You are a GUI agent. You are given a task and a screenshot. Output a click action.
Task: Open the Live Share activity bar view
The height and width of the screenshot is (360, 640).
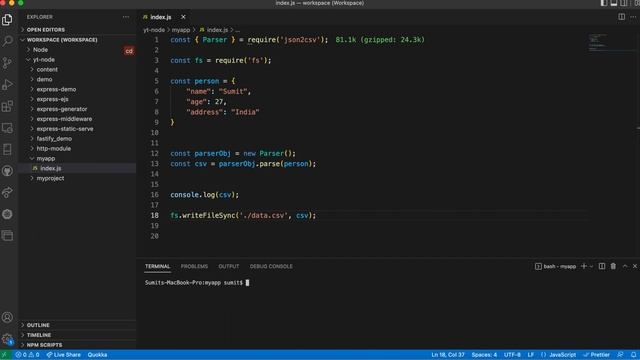point(7,193)
